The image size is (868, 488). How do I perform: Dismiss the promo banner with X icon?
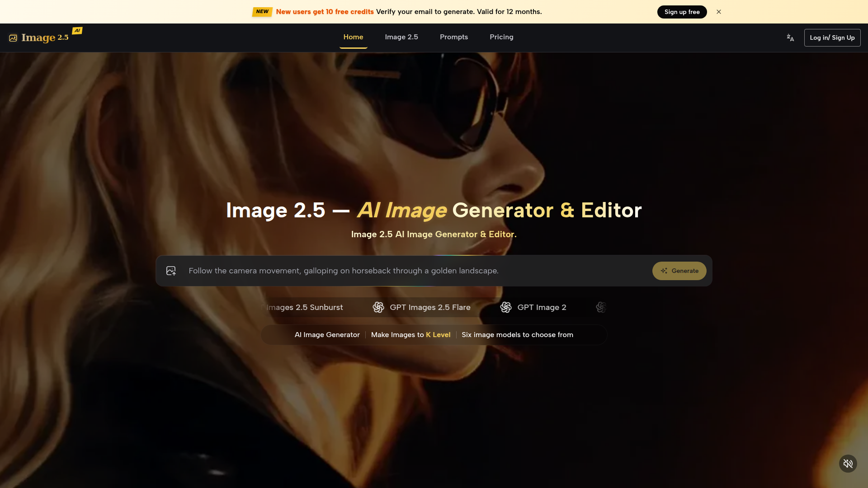(x=719, y=12)
